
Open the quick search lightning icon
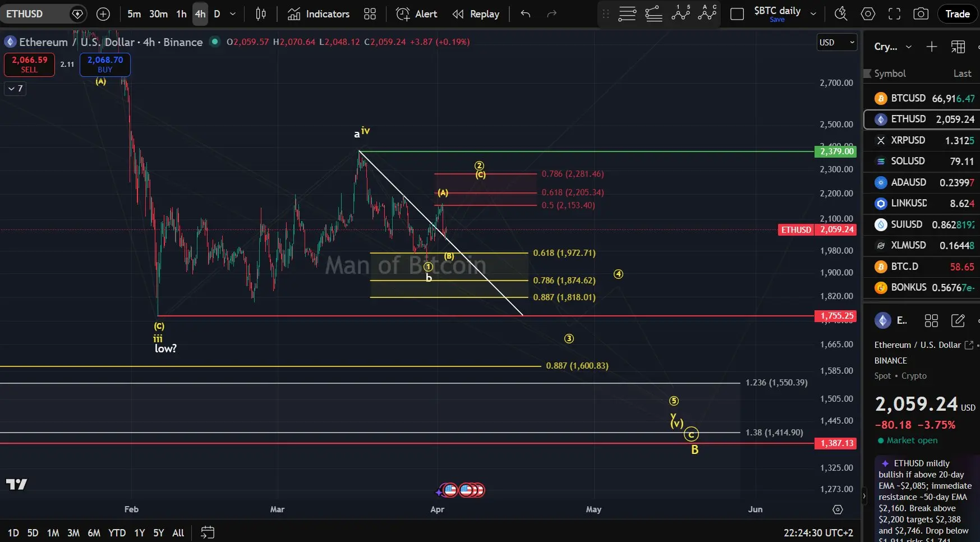click(x=840, y=14)
